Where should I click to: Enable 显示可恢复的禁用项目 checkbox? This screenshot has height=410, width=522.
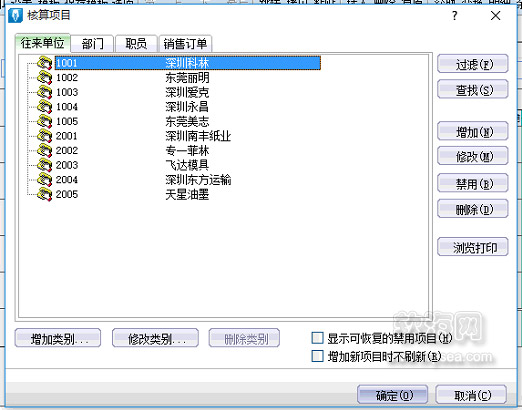(317, 338)
